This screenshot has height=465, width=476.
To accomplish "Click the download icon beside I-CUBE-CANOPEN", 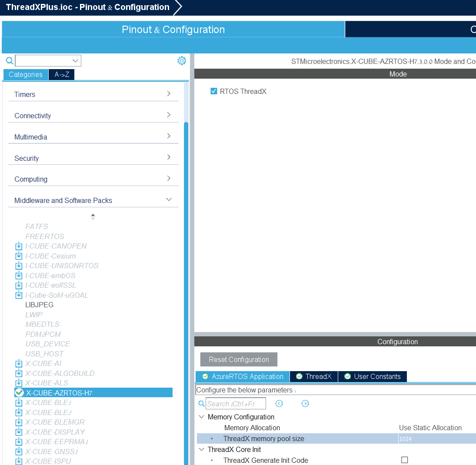I will coord(18,246).
